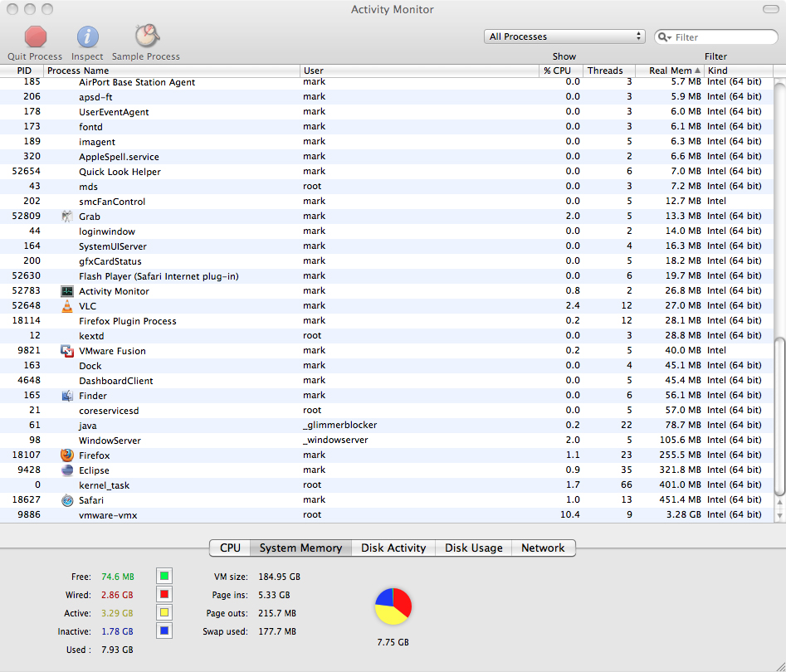Image resolution: width=786 pixels, height=672 pixels.
Task: Click the memory usage pie chart
Action: (393, 606)
